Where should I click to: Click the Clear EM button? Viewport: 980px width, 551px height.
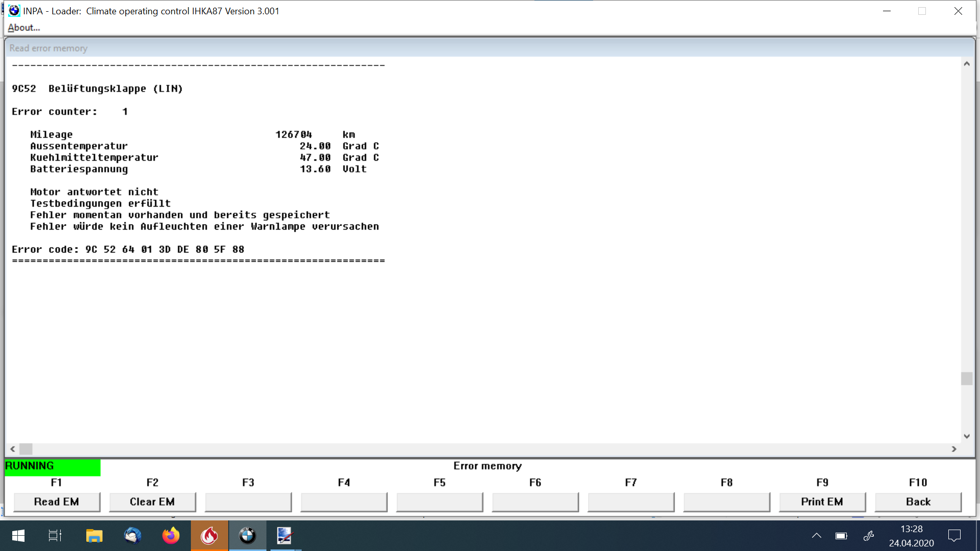pos(153,502)
